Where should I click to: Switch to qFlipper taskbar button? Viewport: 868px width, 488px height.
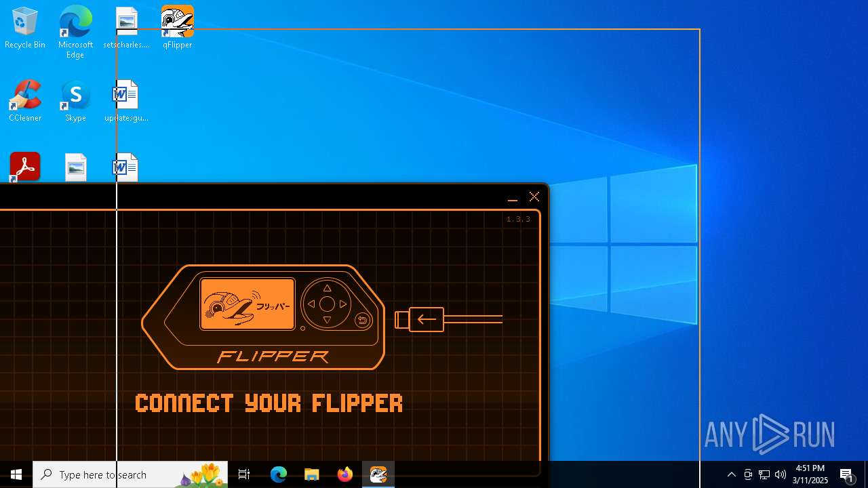[378, 474]
